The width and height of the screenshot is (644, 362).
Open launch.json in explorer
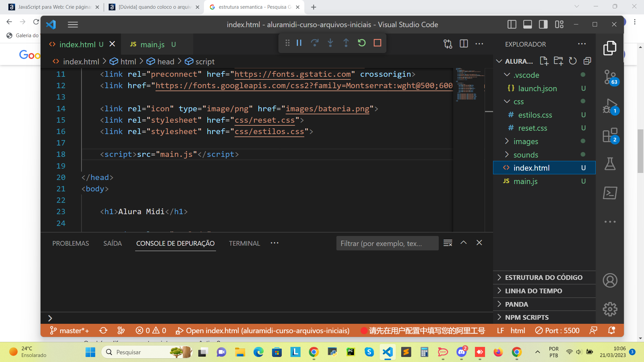544,88
